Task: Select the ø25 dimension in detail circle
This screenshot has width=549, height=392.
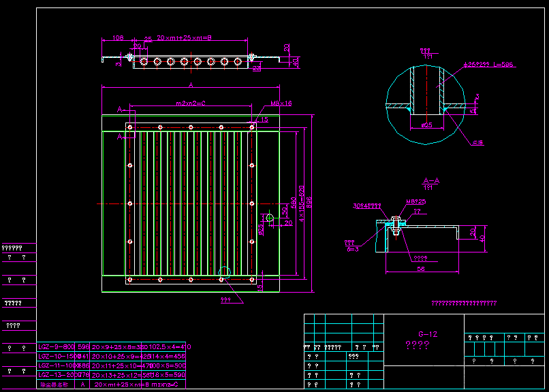Action: 427,125
